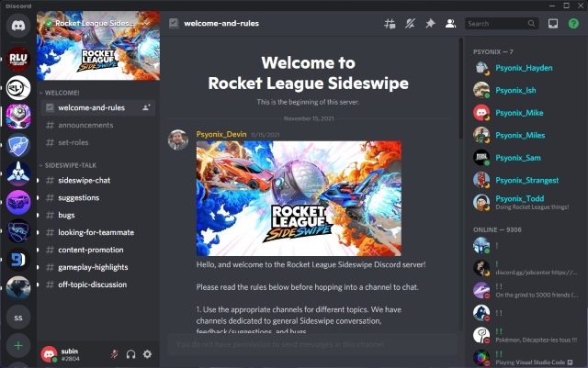
Task: Open the bugs channel
Action: click(x=98, y=215)
